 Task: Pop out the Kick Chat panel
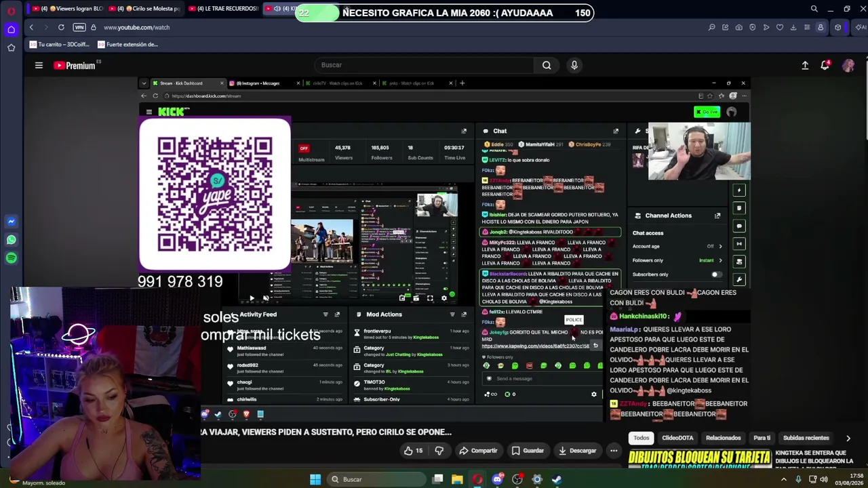point(616,131)
